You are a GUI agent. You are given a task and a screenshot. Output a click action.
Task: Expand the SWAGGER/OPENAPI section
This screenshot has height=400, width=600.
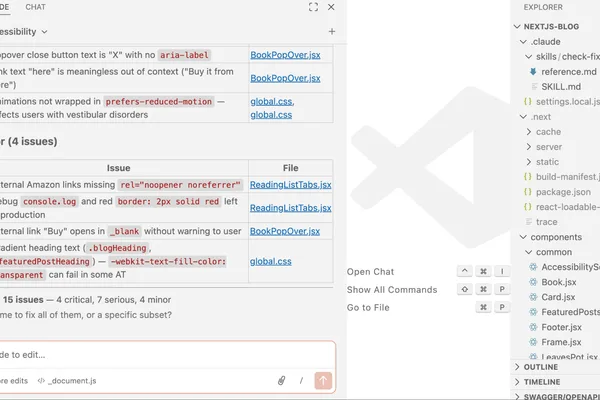555,396
